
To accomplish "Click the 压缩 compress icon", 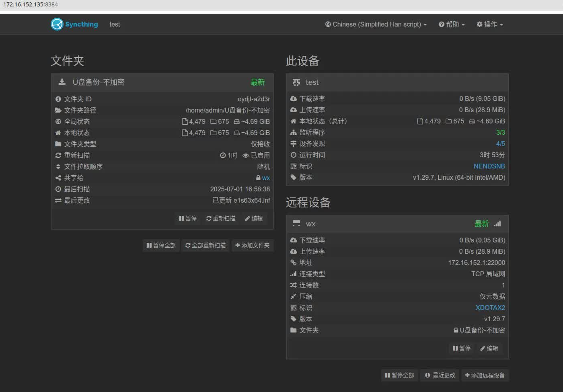I will tap(294, 296).
